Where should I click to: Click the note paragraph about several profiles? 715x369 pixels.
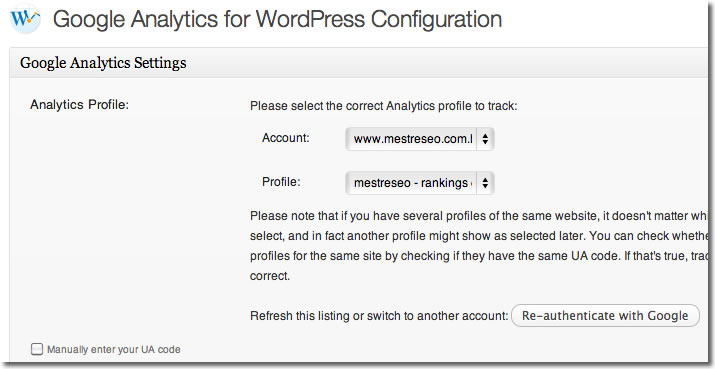[x=478, y=246]
